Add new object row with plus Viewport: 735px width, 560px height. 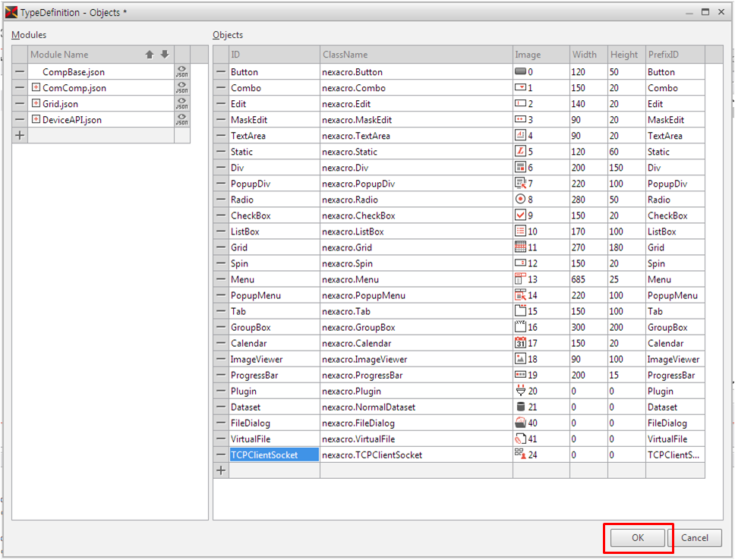[221, 470]
